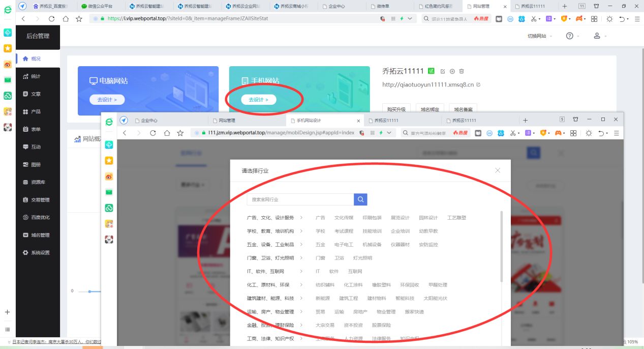Open 系统设置 system settings in sidebar
Screen dimensions: 644x349
point(38,252)
